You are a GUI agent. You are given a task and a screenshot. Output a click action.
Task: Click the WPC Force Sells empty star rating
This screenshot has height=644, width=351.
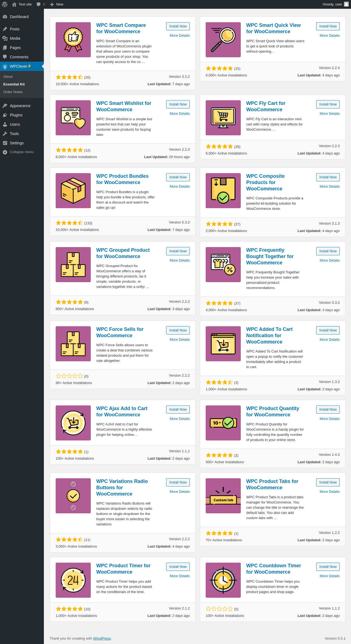pyautogui.click(x=69, y=376)
